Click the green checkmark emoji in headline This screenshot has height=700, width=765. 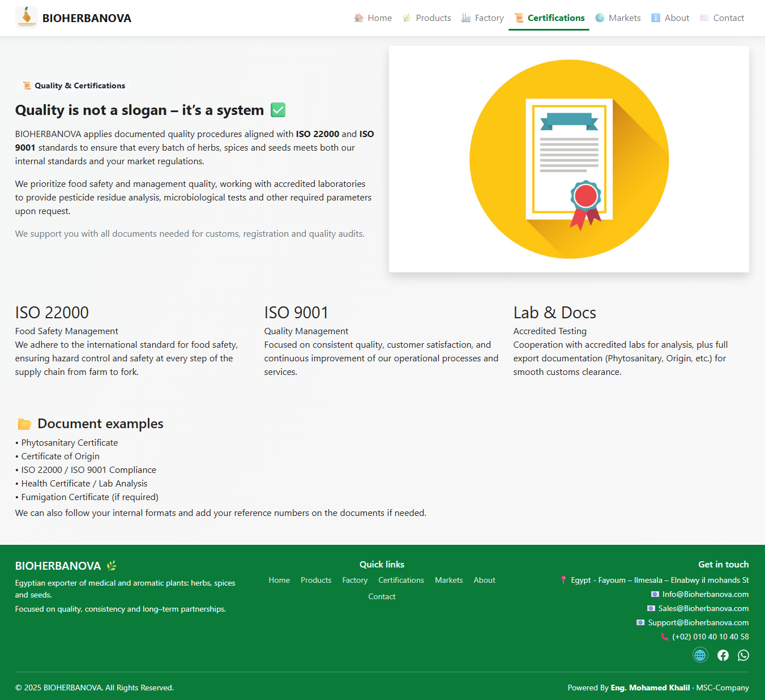(x=278, y=110)
